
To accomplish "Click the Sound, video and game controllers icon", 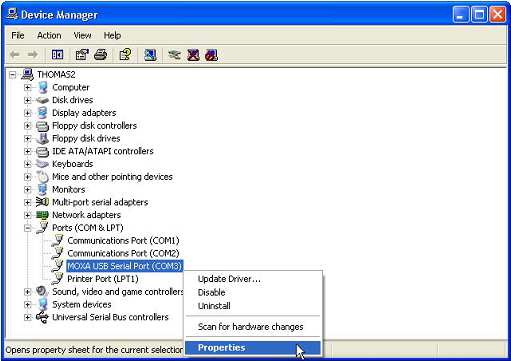I will [42, 291].
